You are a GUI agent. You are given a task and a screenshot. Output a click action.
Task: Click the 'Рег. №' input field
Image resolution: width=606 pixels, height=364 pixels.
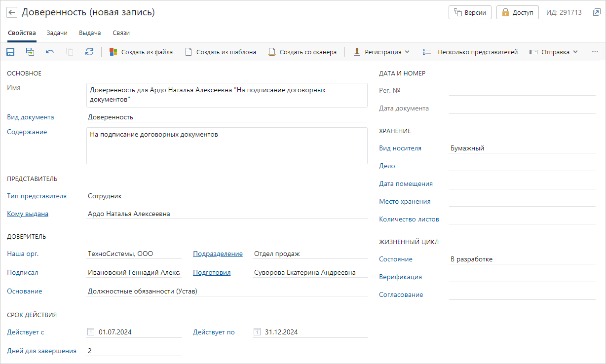click(x=522, y=90)
